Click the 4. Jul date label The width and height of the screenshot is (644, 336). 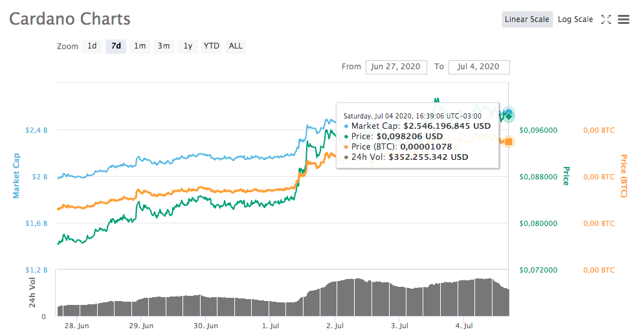(463, 326)
